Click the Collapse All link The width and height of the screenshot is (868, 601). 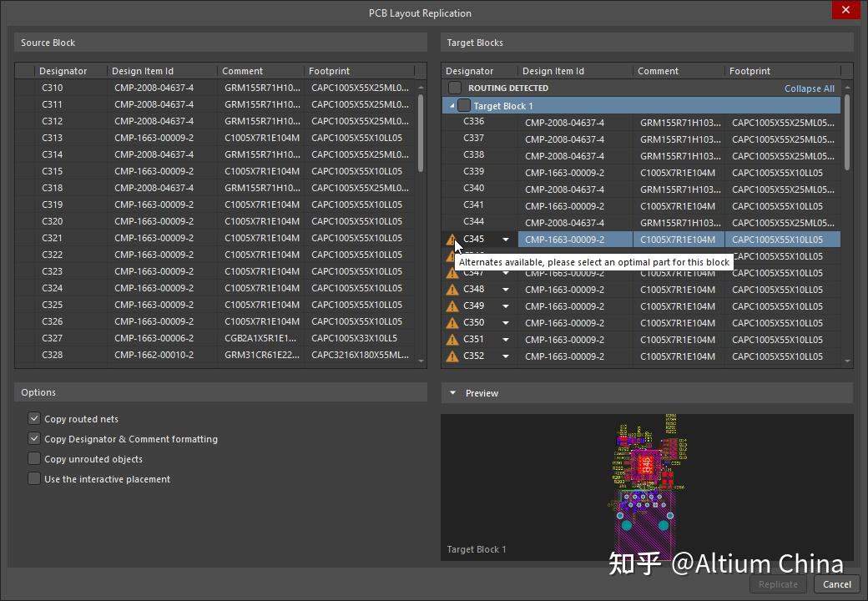[x=809, y=88]
